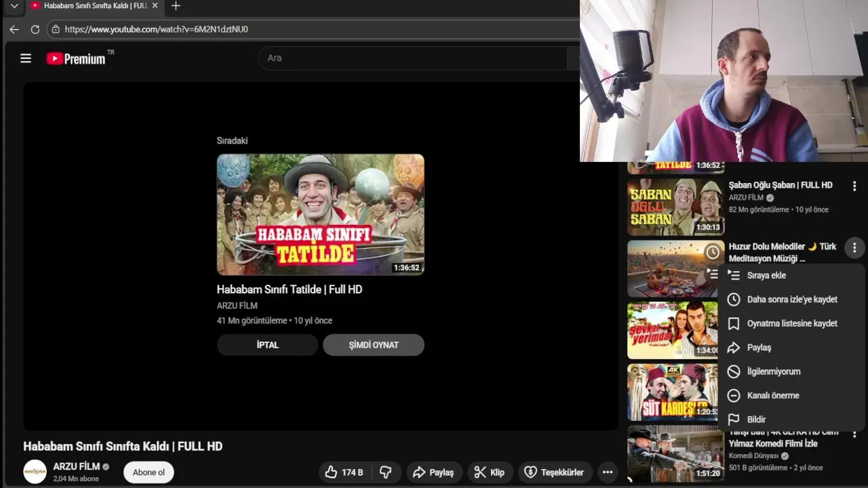
Task: Open Şaban Oğlu Şaban thumbnail
Action: pyautogui.click(x=675, y=206)
